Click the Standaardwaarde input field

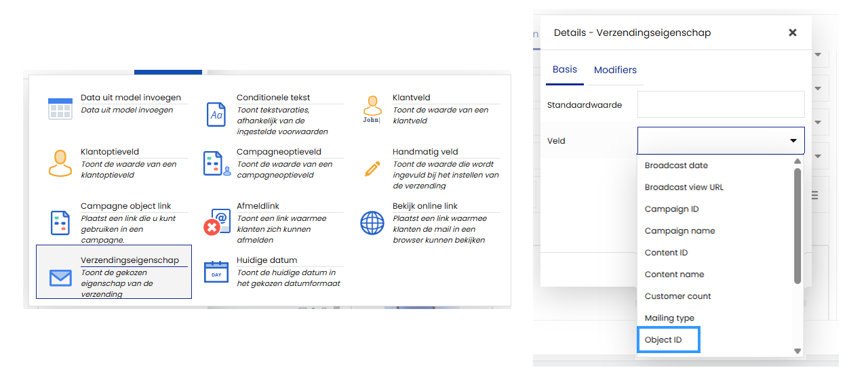720,105
